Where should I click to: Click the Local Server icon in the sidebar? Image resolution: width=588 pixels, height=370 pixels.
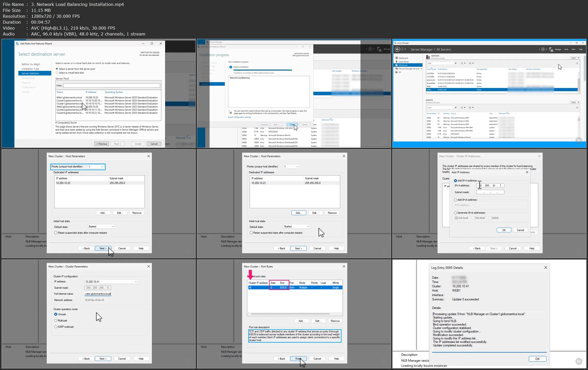[x=397, y=61]
